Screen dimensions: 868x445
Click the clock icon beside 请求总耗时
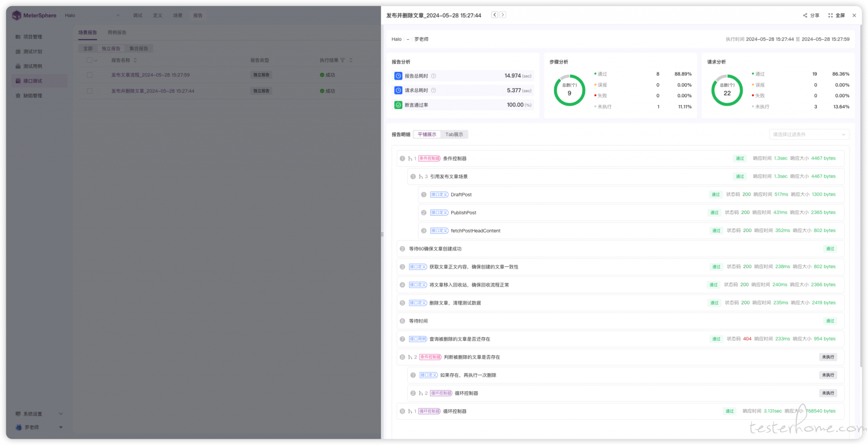[x=398, y=90]
